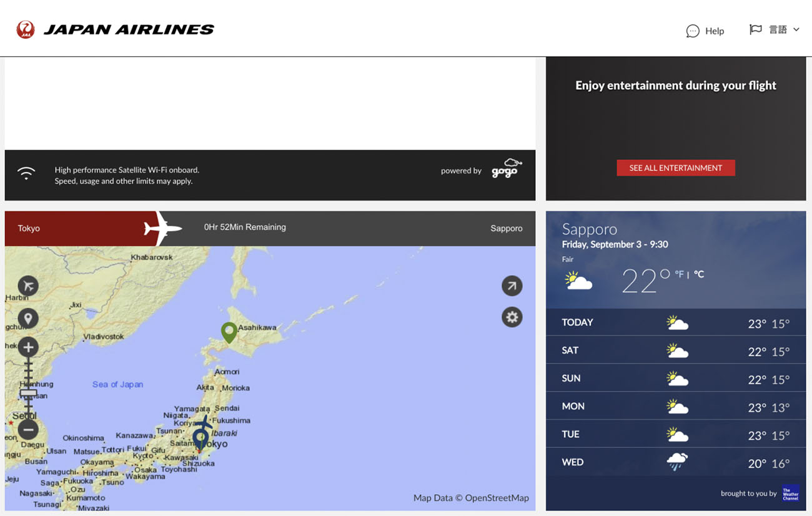
Task: Click the white airplane progress icon
Action: point(162,228)
